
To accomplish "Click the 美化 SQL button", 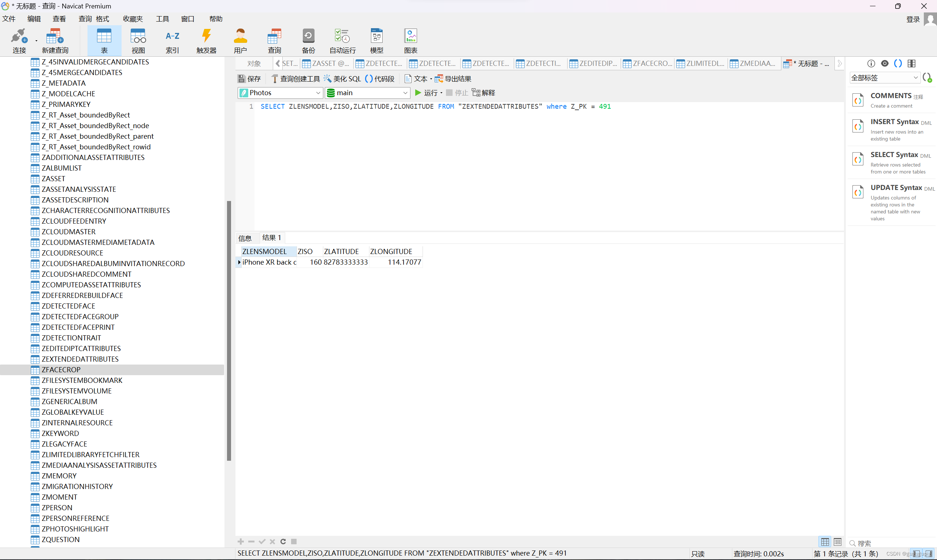I will tap(342, 79).
